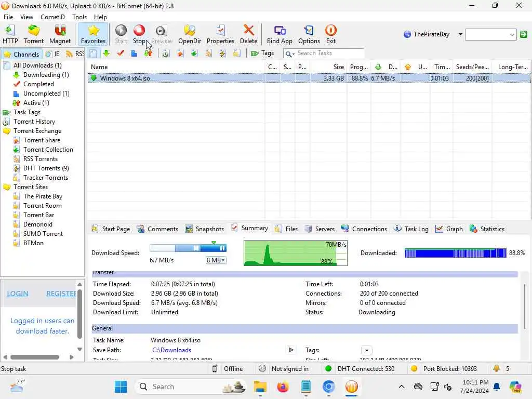The image size is (532, 399).
Task: Toggle the Favorites panel button
Action: pos(93,34)
